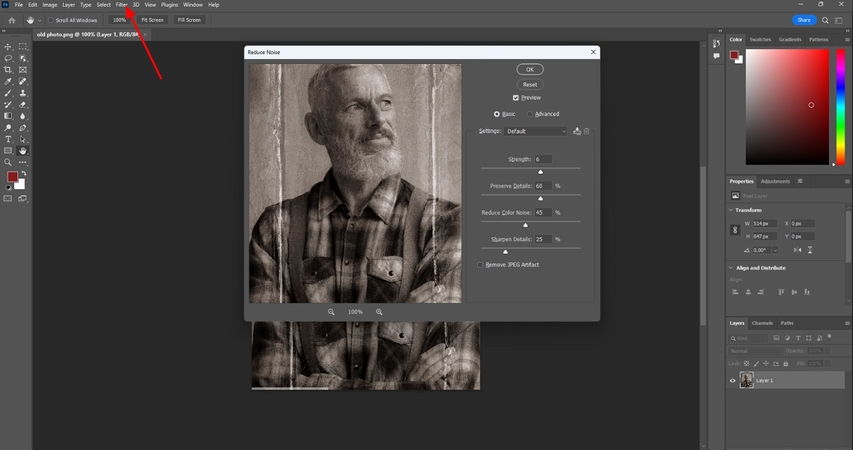This screenshot has width=853, height=450.
Task: Select the Advanced radio button
Action: (x=530, y=114)
